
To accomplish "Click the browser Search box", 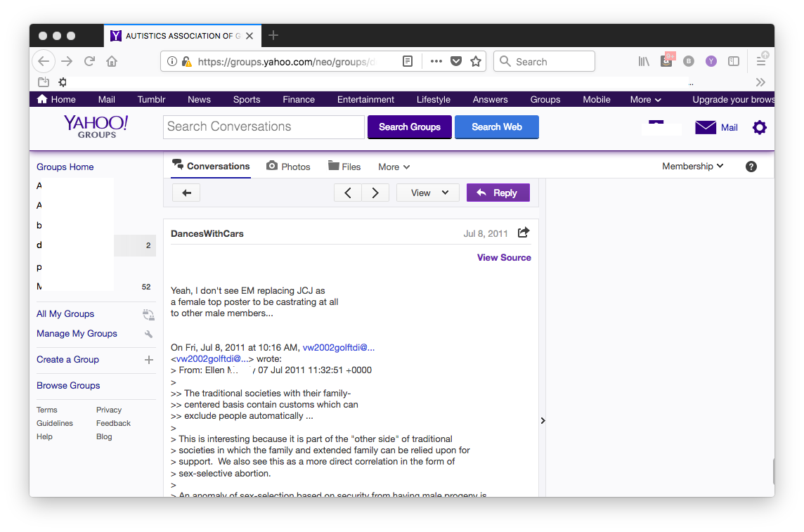I will pyautogui.click(x=544, y=62).
